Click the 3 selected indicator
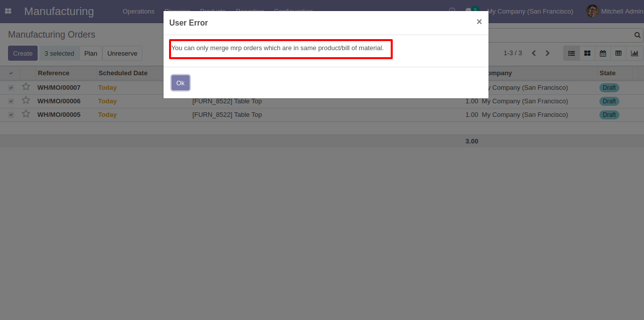The image size is (644, 320). click(x=59, y=53)
